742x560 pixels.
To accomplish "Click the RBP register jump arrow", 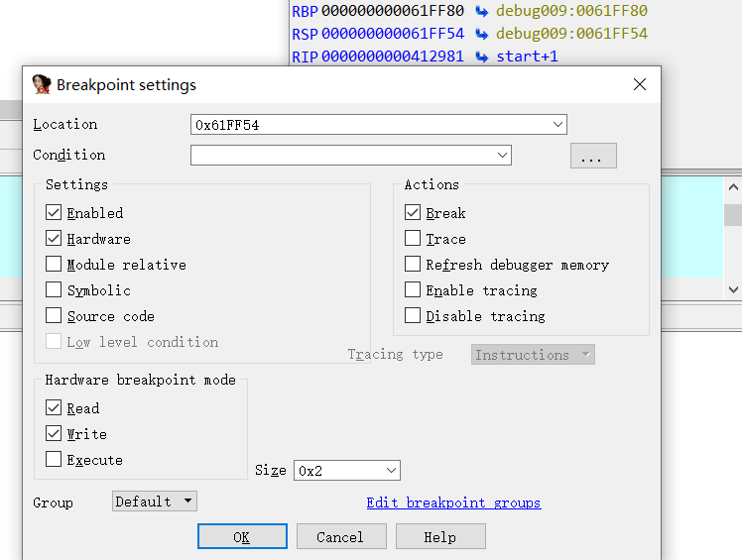I will pos(482,11).
